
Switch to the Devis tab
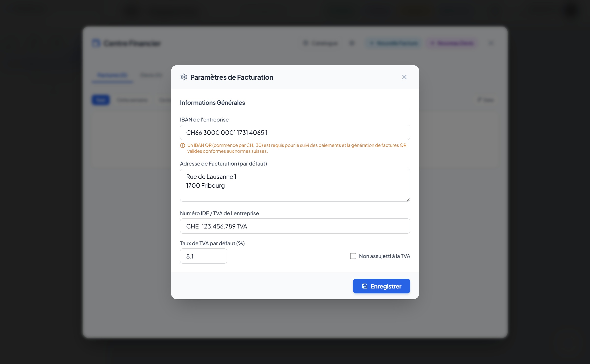pos(151,75)
